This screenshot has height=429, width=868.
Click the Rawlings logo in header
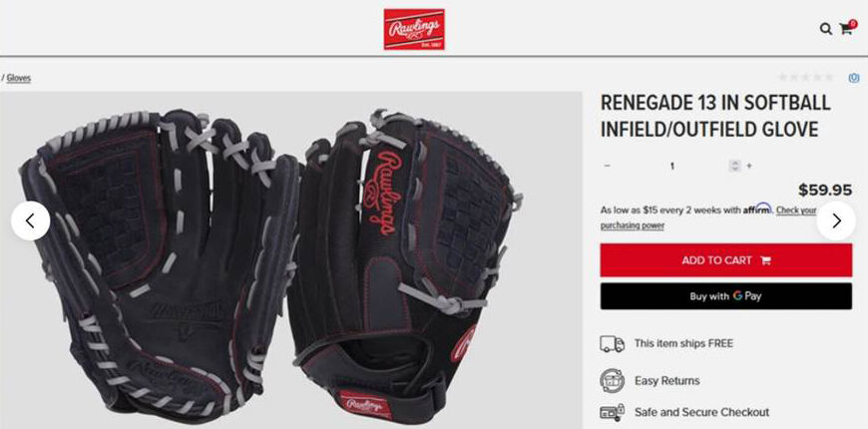pyautogui.click(x=414, y=29)
